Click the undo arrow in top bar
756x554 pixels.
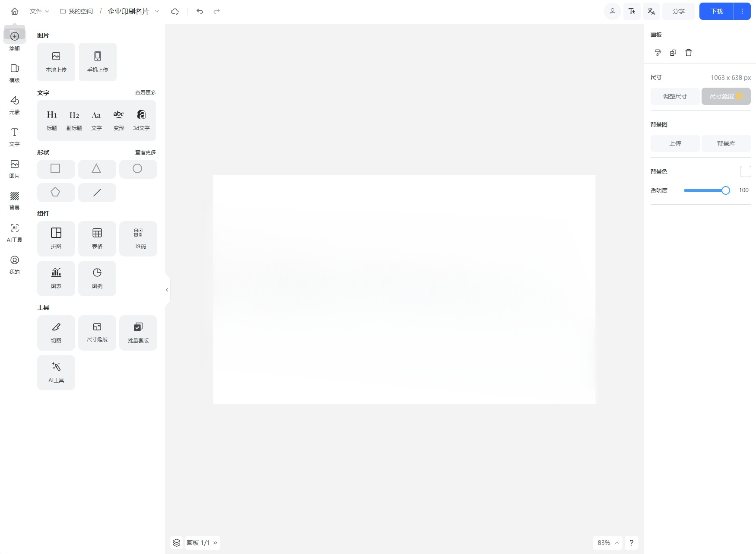200,11
